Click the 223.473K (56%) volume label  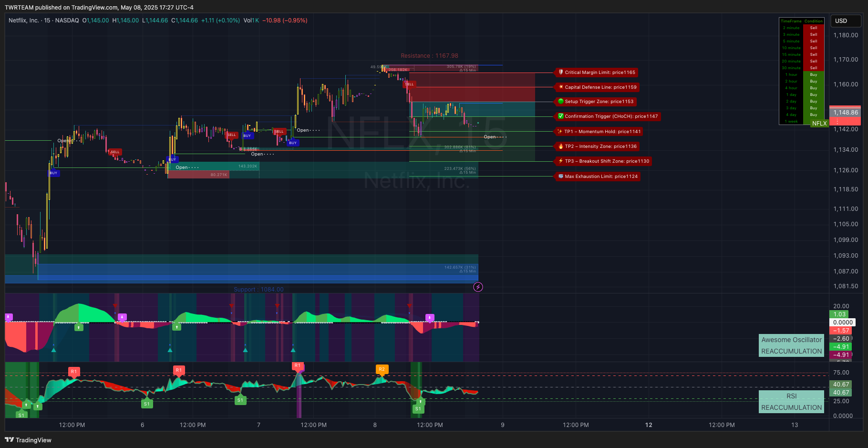tap(460, 168)
